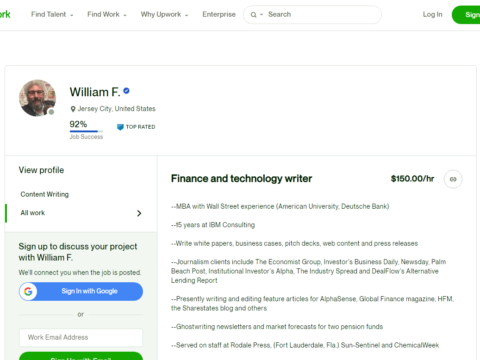Click the search magnifier icon

pos(254,15)
